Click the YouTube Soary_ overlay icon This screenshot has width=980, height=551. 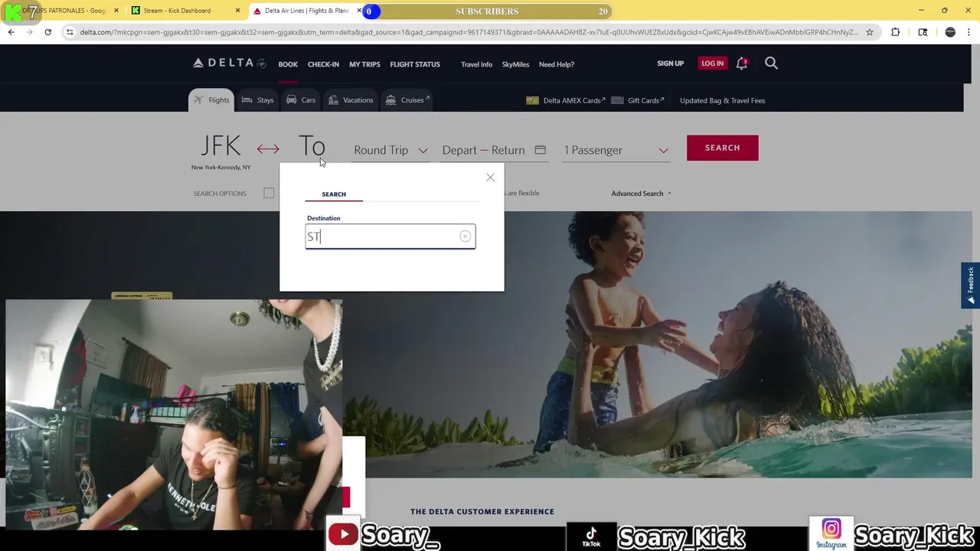pos(343,534)
